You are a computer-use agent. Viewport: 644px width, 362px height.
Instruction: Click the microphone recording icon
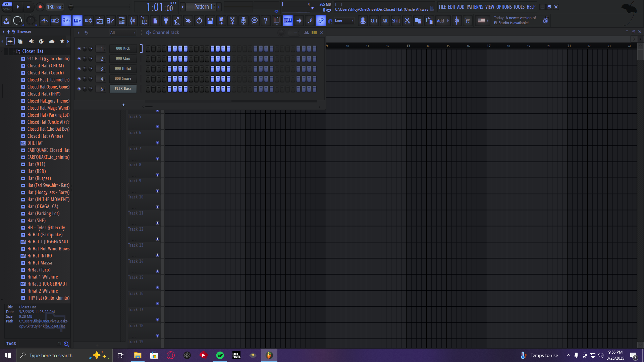click(244, 21)
